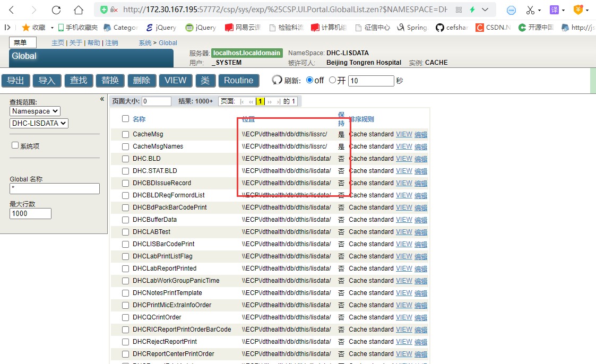Open the CSDN bookmark
596x364 pixels.
point(493,28)
